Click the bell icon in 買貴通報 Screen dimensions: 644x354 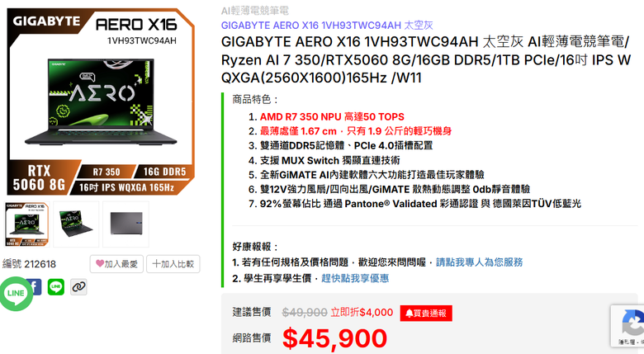coord(409,314)
